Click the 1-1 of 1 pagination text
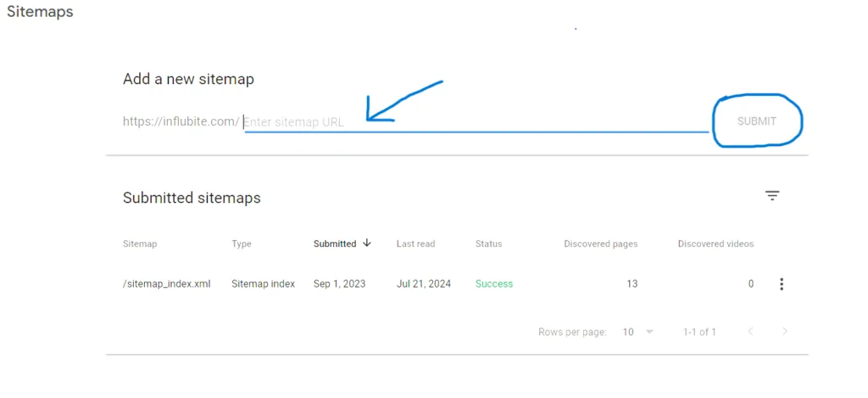The image size is (868, 398). point(699,332)
